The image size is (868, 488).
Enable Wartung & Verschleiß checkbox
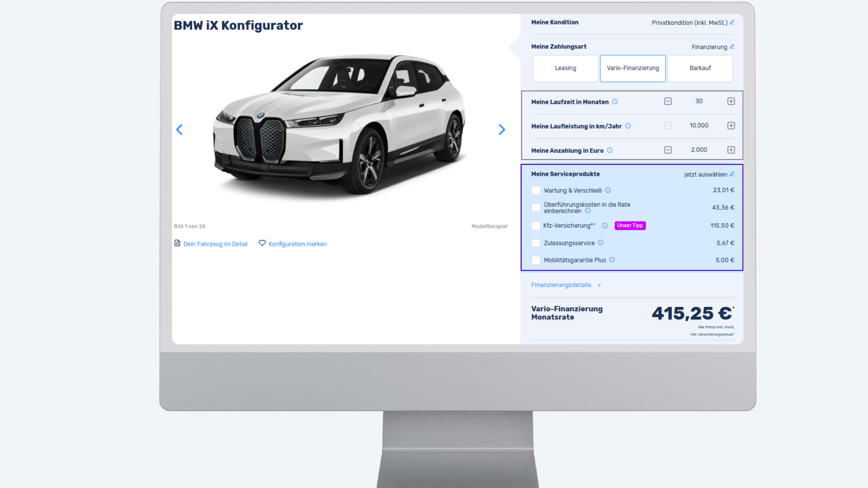coord(536,190)
